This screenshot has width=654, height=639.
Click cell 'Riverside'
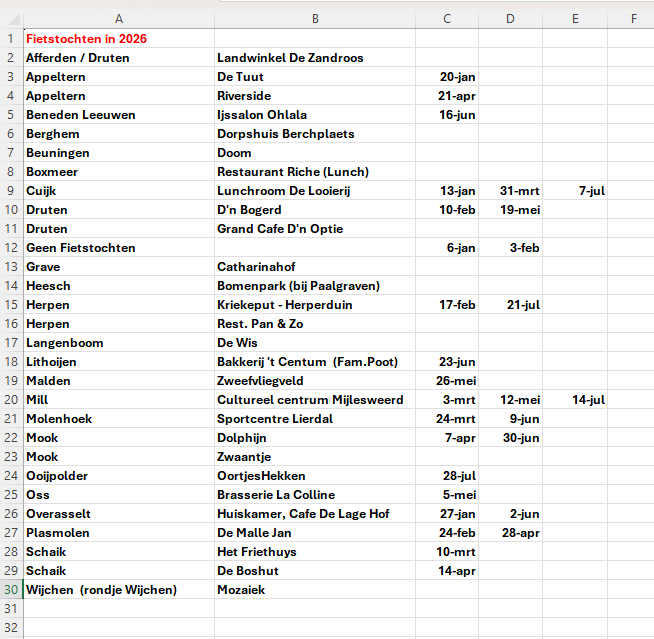coord(315,96)
